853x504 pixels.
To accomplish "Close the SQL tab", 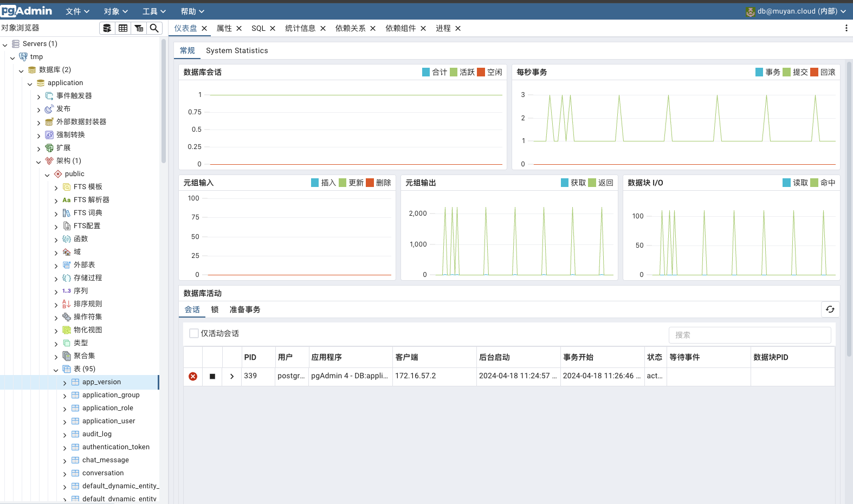I will [273, 29].
